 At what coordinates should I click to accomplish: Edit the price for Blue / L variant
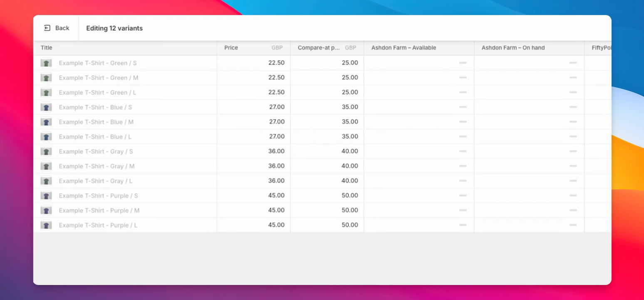[x=253, y=137]
